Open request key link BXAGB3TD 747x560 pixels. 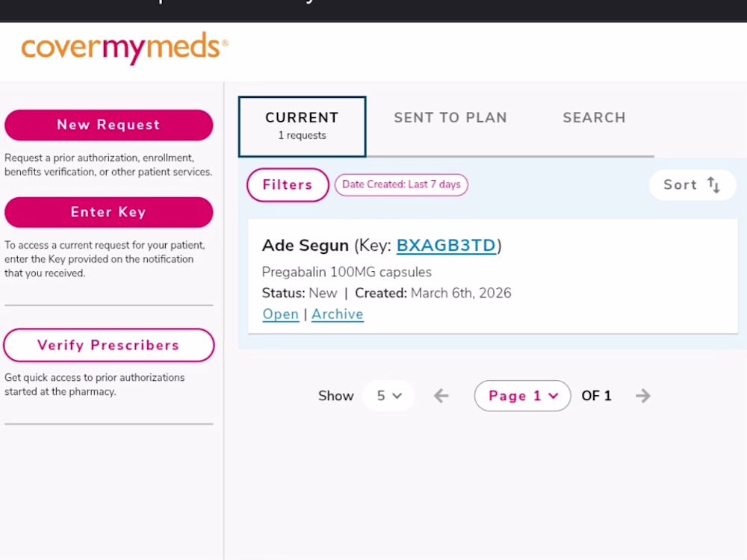click(446, 246)
